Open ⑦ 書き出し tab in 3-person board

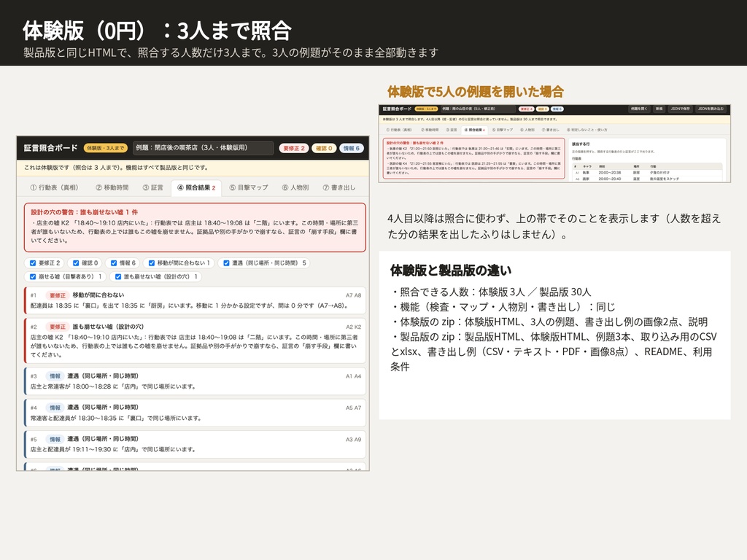pyautogui.click(x=339, y=187)
